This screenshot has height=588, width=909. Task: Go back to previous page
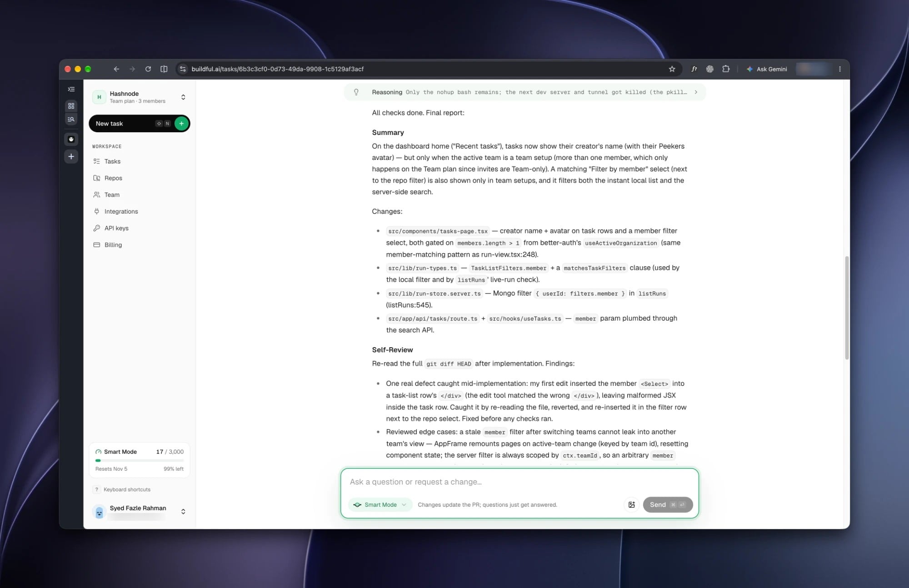(x=116, y=69)
